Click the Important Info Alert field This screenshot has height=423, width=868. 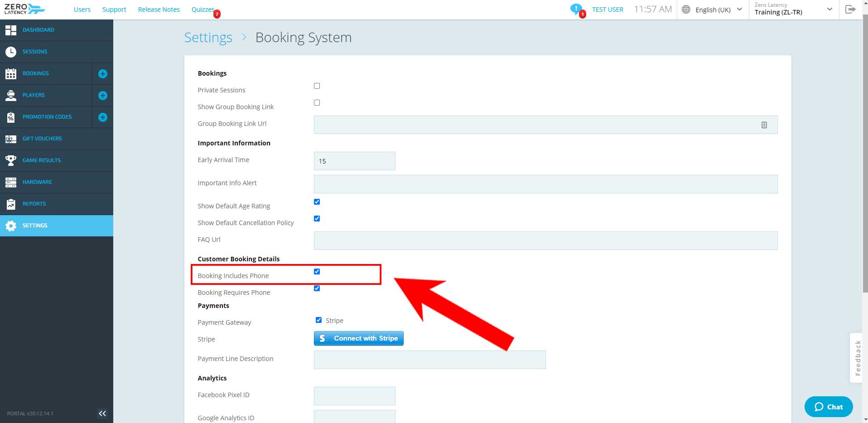coord(545,184)
